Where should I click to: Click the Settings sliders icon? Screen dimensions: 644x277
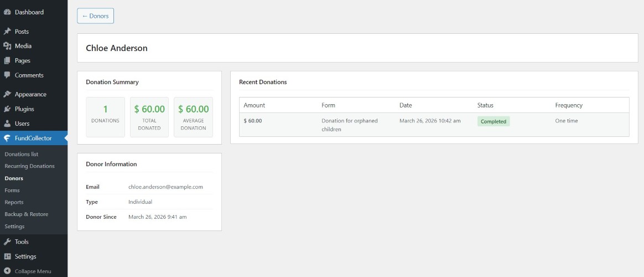[x=7, y=257]
